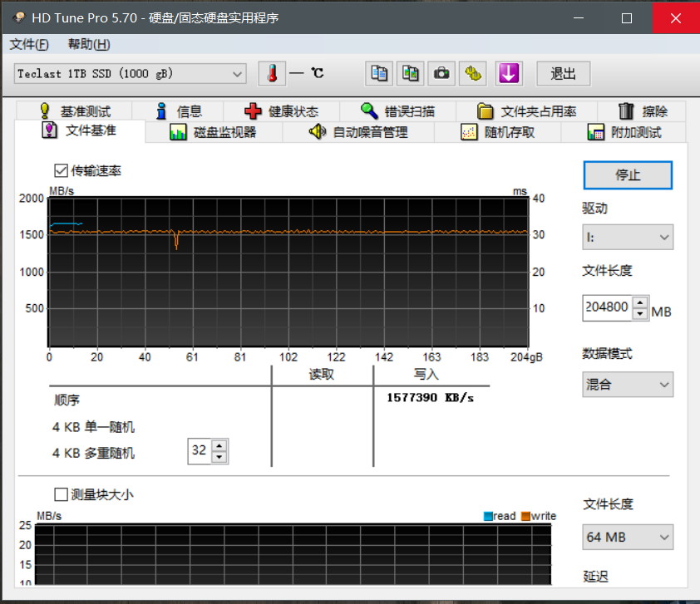
Task: Open options gears icon in toolbar
Action: tap(473, 74)
